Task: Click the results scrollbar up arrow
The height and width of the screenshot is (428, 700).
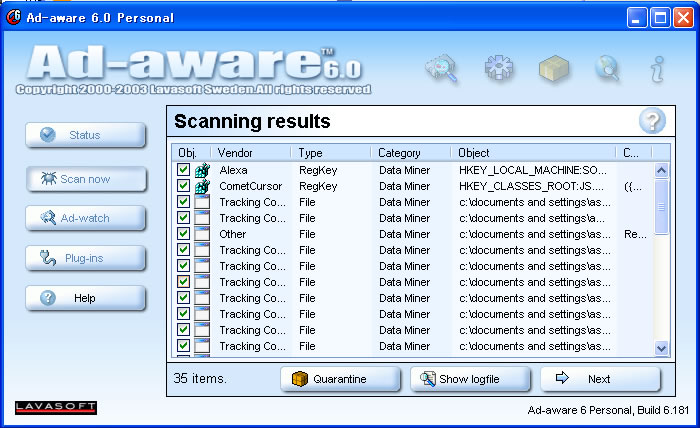Action: (661, 170)
